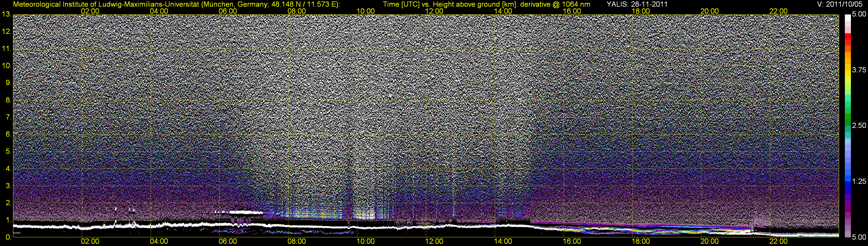Click the 18:00 label on the top time axis
Image resolution: width=868 pixels, height=246 pixels.
click(x=641, y=11)
